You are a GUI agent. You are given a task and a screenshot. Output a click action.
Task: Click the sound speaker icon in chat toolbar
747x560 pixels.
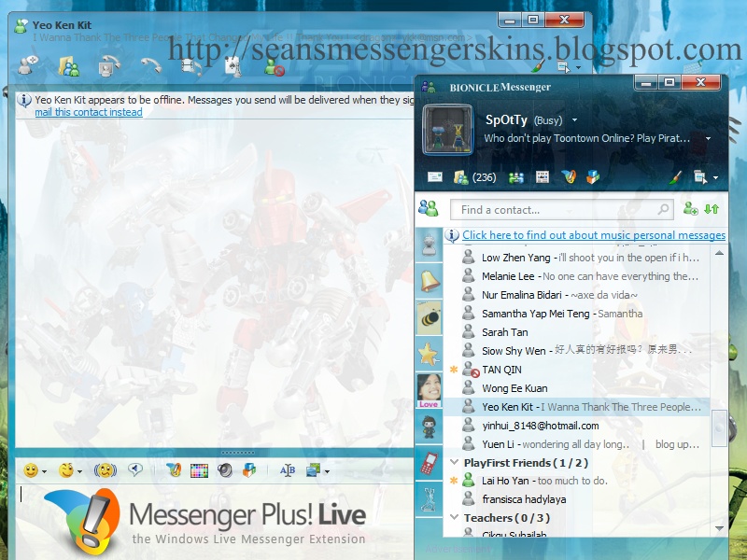[x=225, y=470]
